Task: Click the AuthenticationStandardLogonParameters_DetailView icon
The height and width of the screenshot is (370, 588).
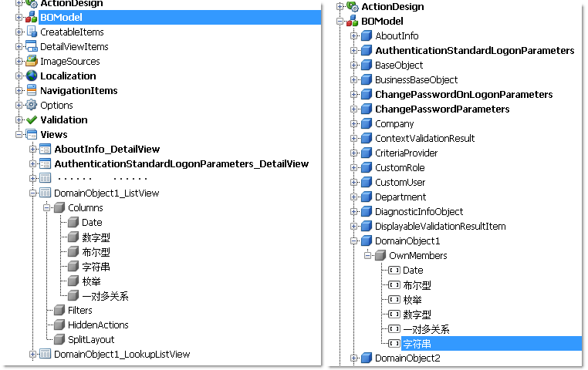Action: (x=46, y=163)
